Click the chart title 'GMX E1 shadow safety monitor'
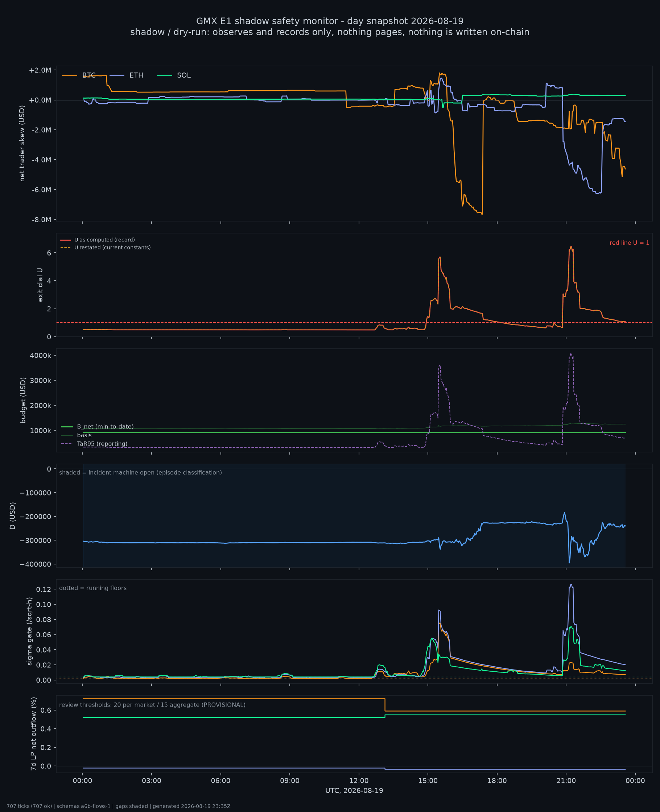660x812 pixels. pos(330,21)
